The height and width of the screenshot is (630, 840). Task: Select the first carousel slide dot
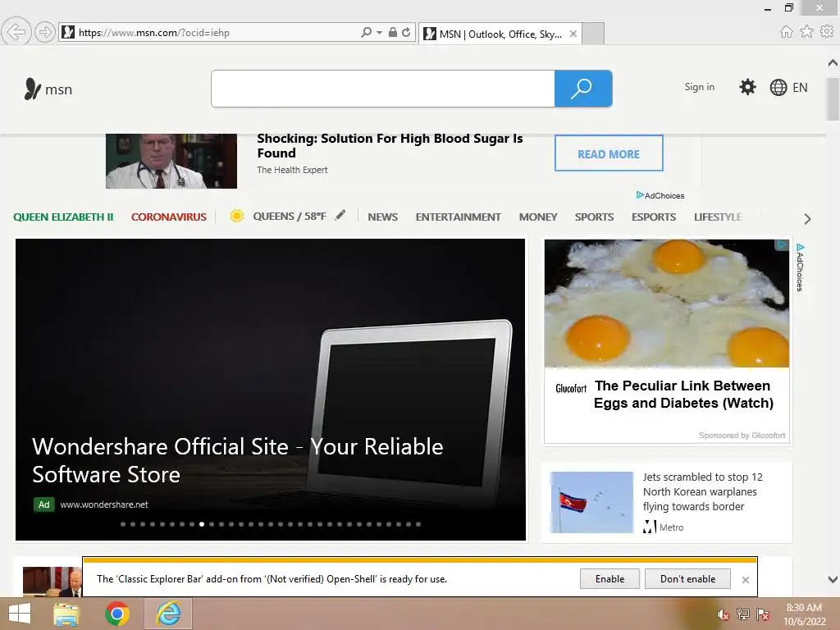pyautogui.click(x=123, y=524)
